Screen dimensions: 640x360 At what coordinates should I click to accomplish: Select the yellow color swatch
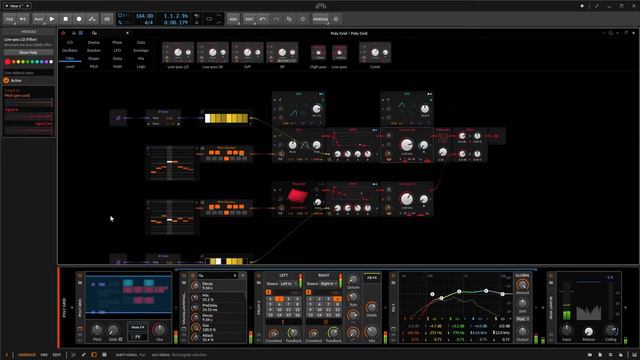click(18, 62)
